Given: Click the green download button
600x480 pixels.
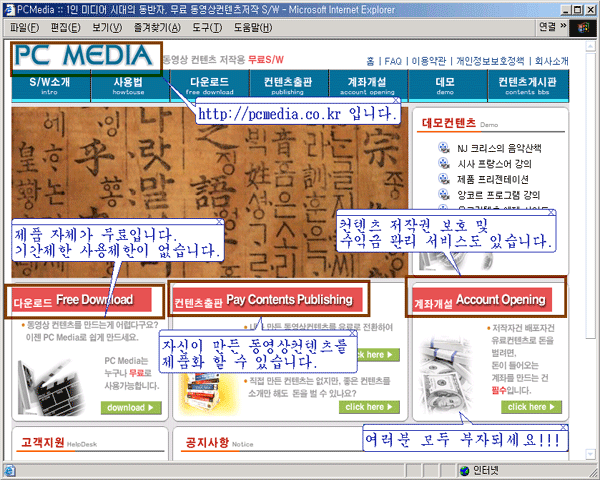Looking at the screenshot, I should (x=131, y=408).
